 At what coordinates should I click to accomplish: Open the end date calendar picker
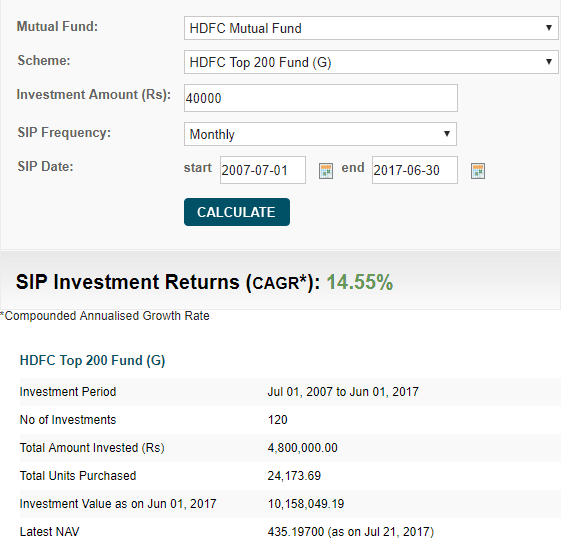click(x=478, y=171)
